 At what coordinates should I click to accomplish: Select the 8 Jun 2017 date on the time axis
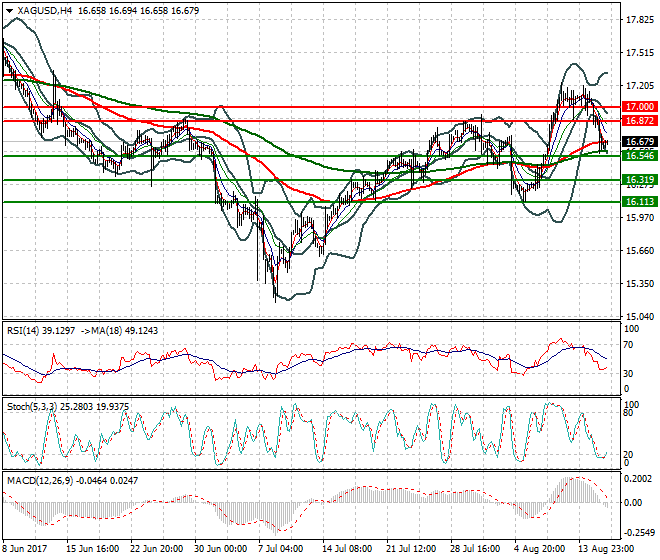tap(25, 549)
